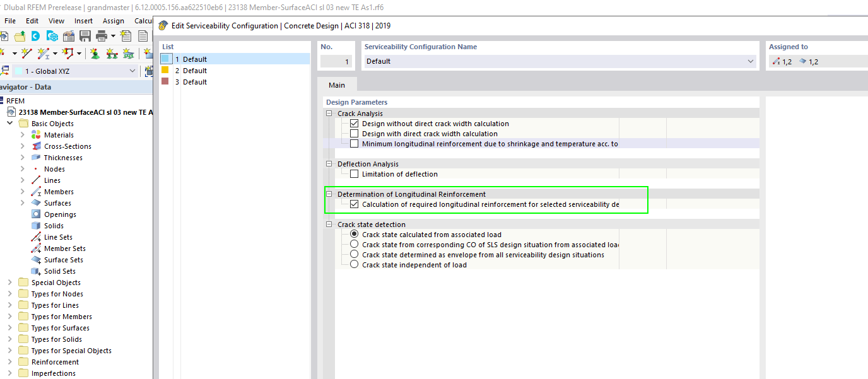This screenshot has width=868, height=379.
Task: Click the Thicknesses icon in the navigator
Action: [x=36, y=158]
